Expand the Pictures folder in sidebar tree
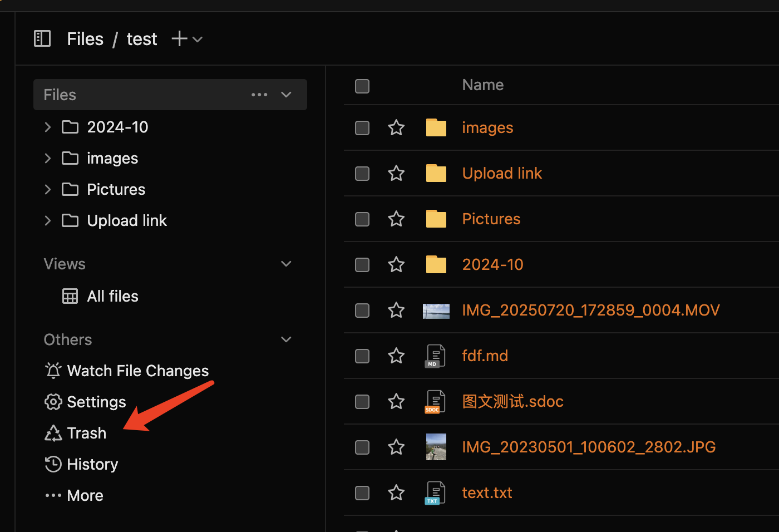The width and height of the screenshot is (779, 532). tap(48, 190)
